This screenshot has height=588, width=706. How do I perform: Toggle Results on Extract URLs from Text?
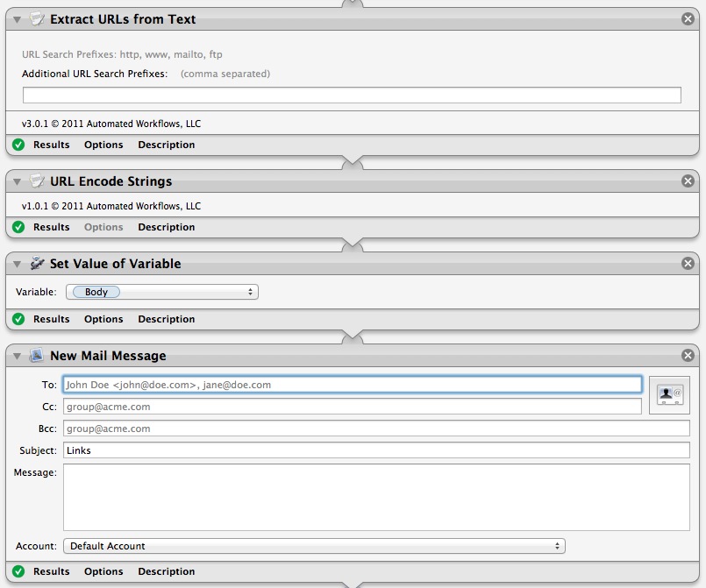[51, 145]
